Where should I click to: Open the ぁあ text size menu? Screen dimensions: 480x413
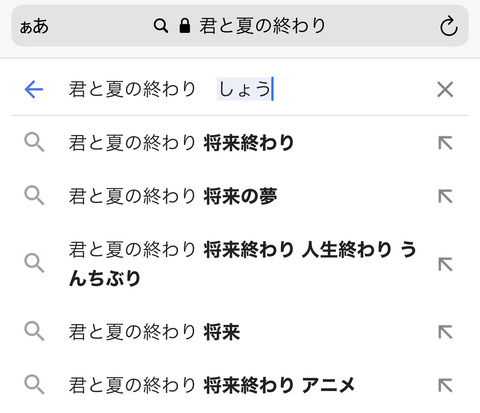[34, 26]
